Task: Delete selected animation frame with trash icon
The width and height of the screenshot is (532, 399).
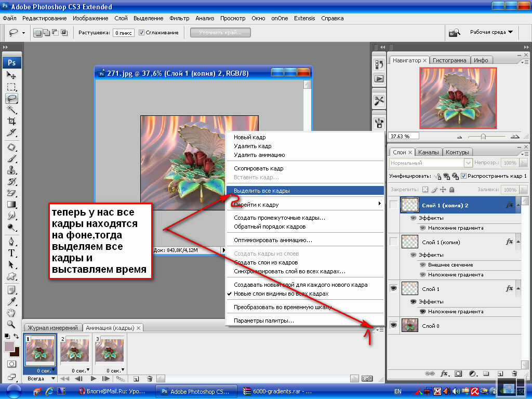Action: [x=150, y=379]
